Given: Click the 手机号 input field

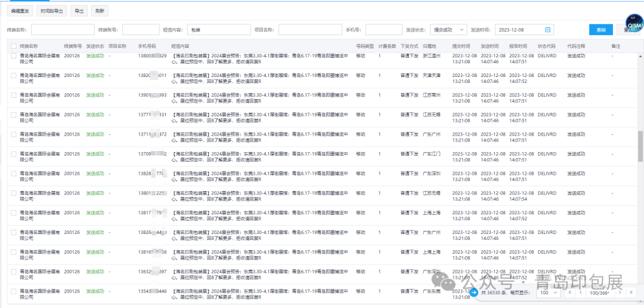Looking at the screenshot, I should click(383, 30).
